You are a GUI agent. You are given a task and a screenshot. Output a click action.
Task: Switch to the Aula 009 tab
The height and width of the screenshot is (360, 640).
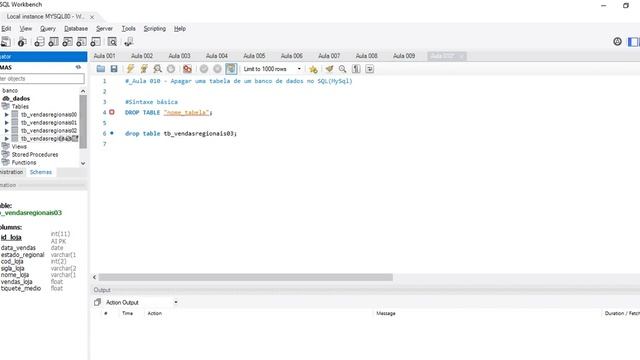click(x=404, y=56)
